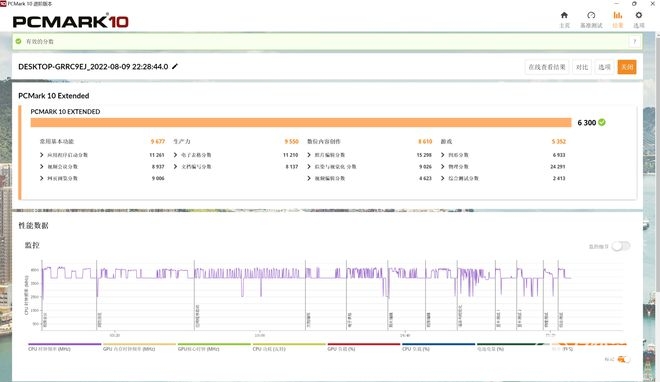The image size is (660, 382).
Task: Expand the video editing score row showing 4 623
Action: coord(370,178)
